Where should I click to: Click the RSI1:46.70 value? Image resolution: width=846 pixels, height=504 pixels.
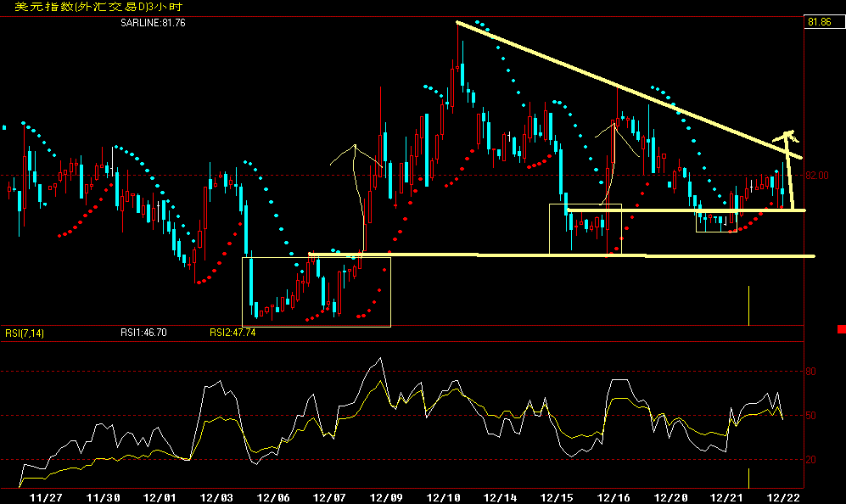click(x=143, y=333)
